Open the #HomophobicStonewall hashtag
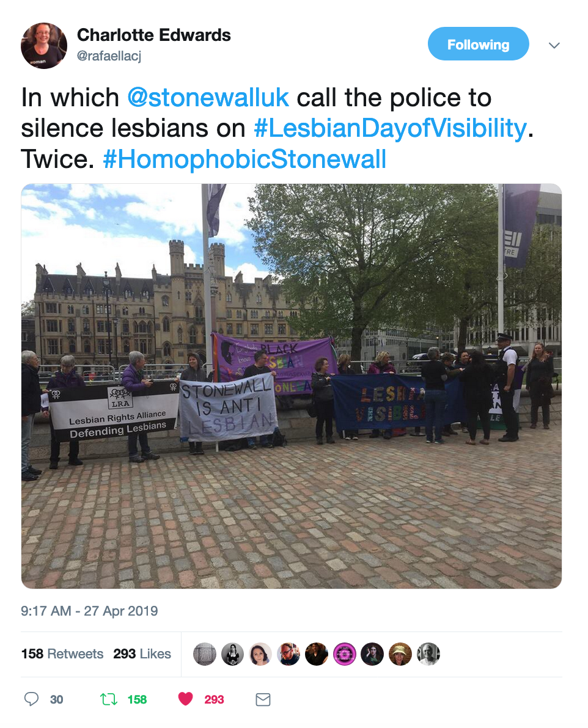 tap(244, 159)
